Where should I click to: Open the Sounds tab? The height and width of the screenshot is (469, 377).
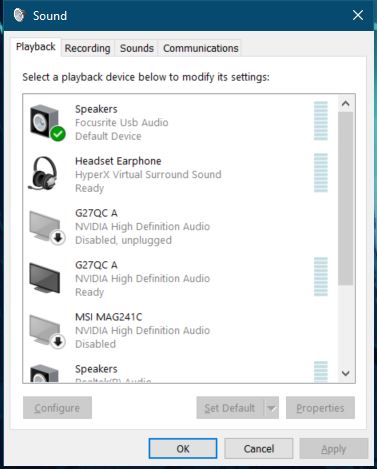click(137, 48)
